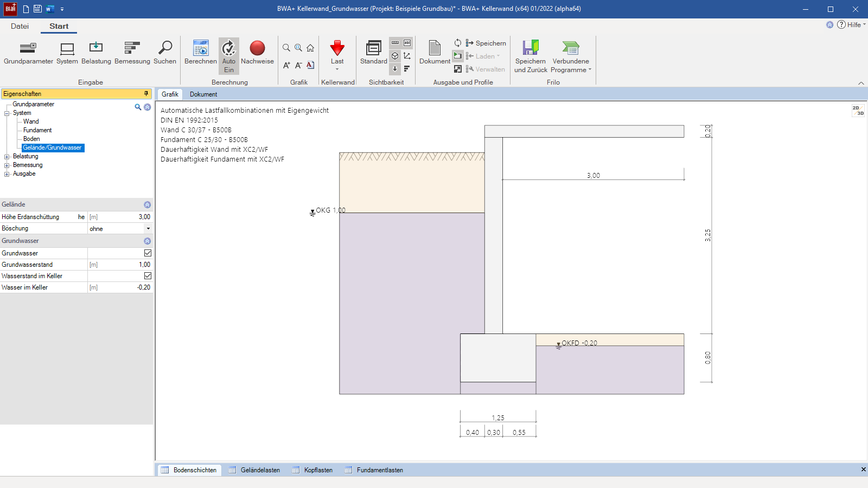Start calculation with Berechnen
Screen dimensions: 868x488
pos(201,53)
